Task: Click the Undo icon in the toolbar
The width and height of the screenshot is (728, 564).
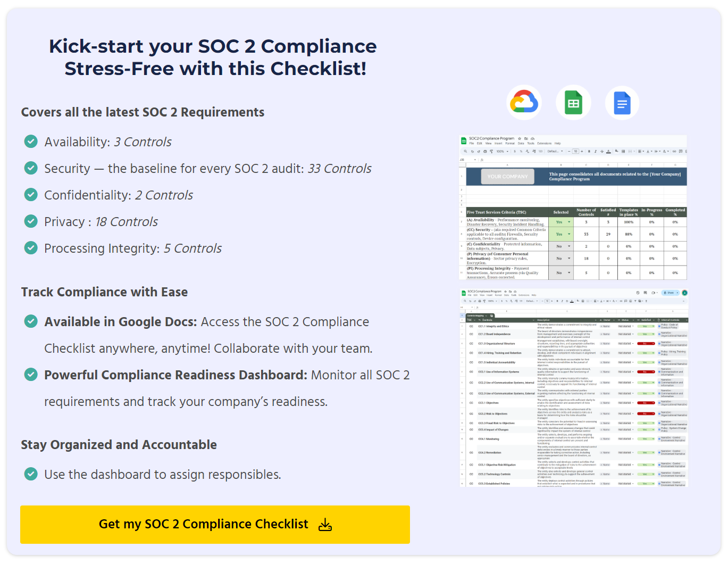Action: (473, 151)
